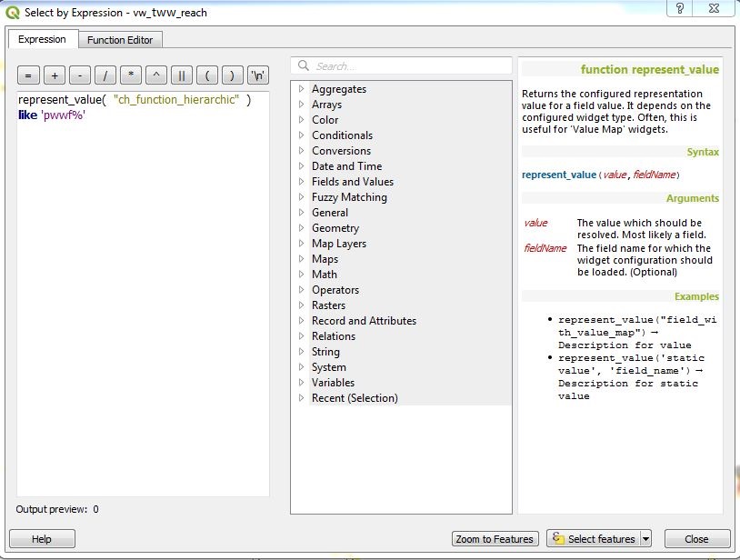Switch to the Expression tab
Image resolution: width=740 pixels, height=560 pixels.
tap(42, 39)
